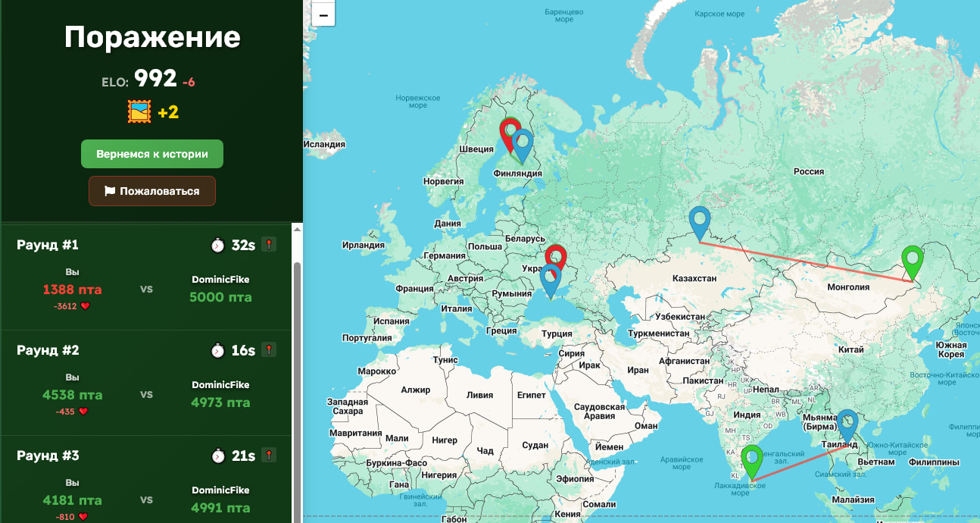Click the red marker over Ukraine

click(555, 261)
